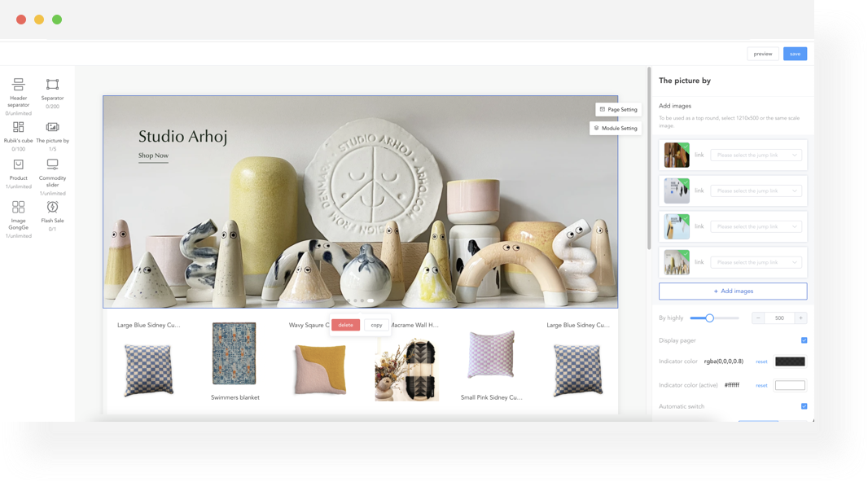Select the Product module icon
This screenshot has height=482, width=868.
[x=18, y=164]
